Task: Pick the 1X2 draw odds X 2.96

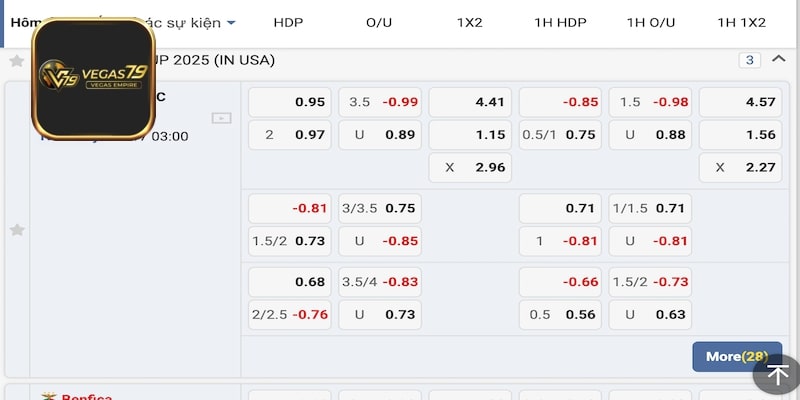Action: (x=470, y=167)
